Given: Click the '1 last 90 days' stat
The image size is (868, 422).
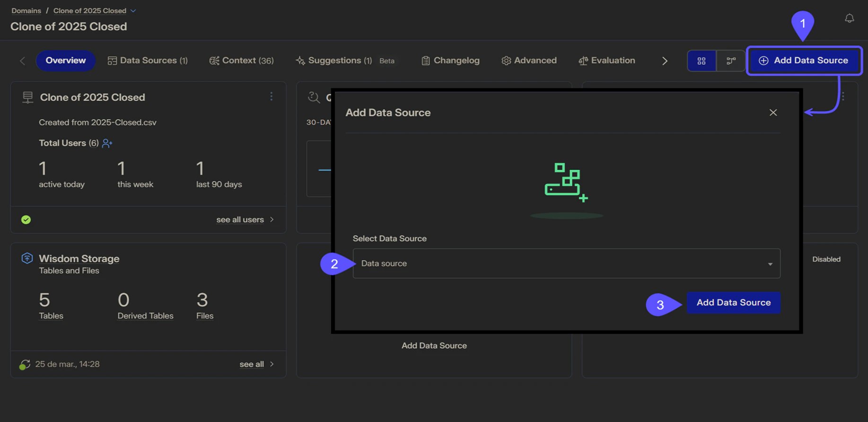Looking at the screenshot, I should 219,175.
